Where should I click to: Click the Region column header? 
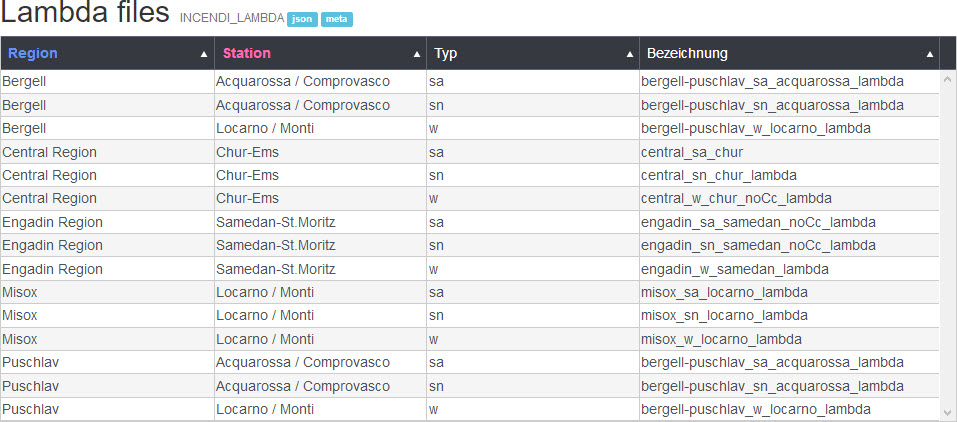click(107, 53)
